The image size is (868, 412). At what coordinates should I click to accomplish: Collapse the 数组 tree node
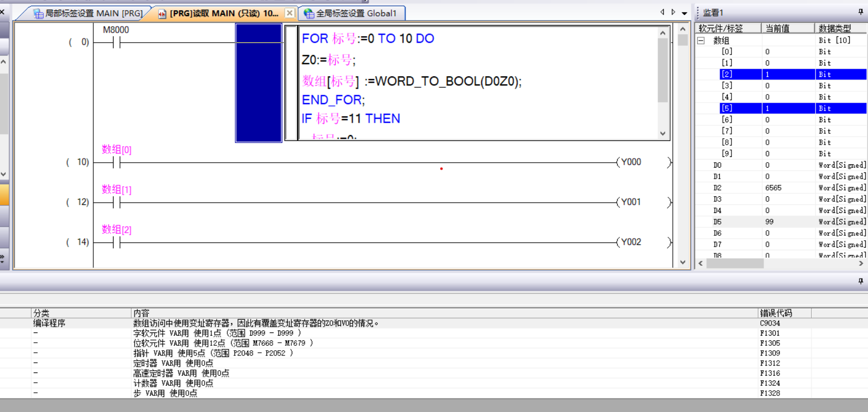(x=702, y=41)
